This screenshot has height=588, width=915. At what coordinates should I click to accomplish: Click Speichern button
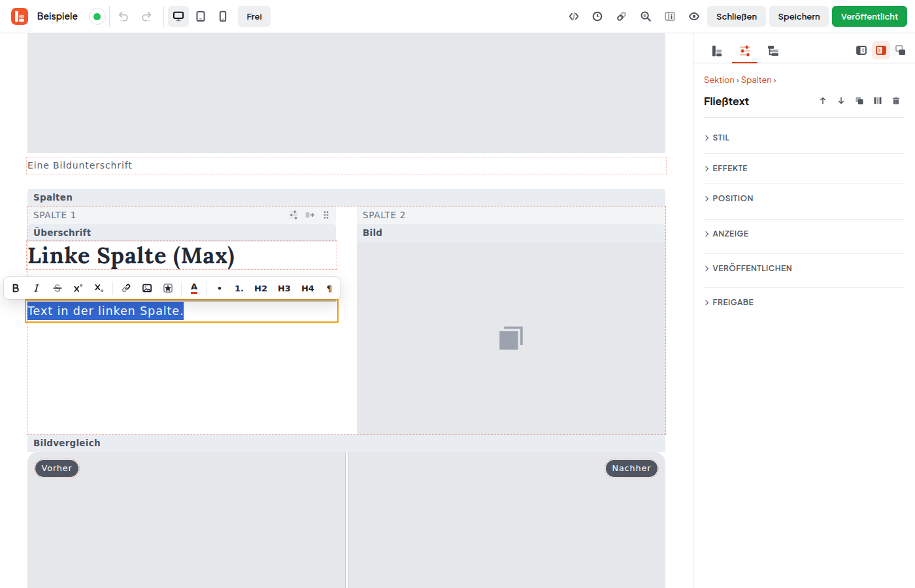(799, 16)
